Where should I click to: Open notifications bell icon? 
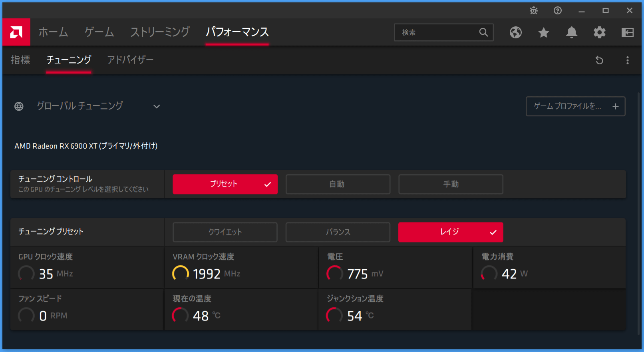coord(572,32)
